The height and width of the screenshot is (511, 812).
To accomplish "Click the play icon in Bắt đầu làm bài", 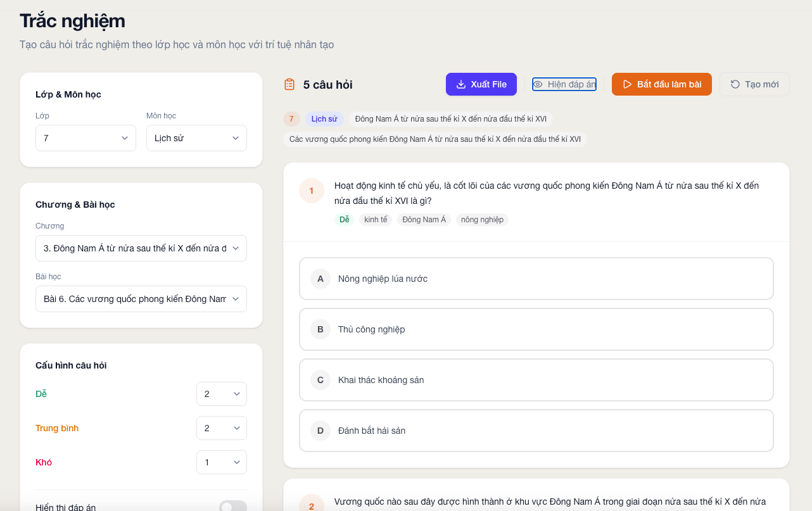I will click(627, 84).
